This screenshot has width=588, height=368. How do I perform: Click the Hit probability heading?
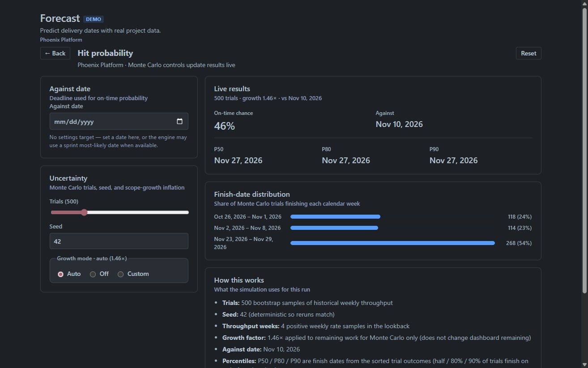(105, 53)
